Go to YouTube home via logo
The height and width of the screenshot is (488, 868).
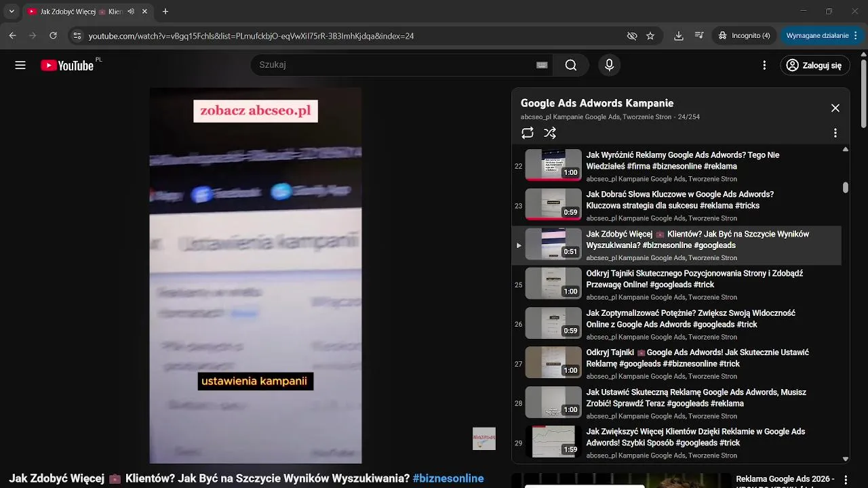point(67,65)
